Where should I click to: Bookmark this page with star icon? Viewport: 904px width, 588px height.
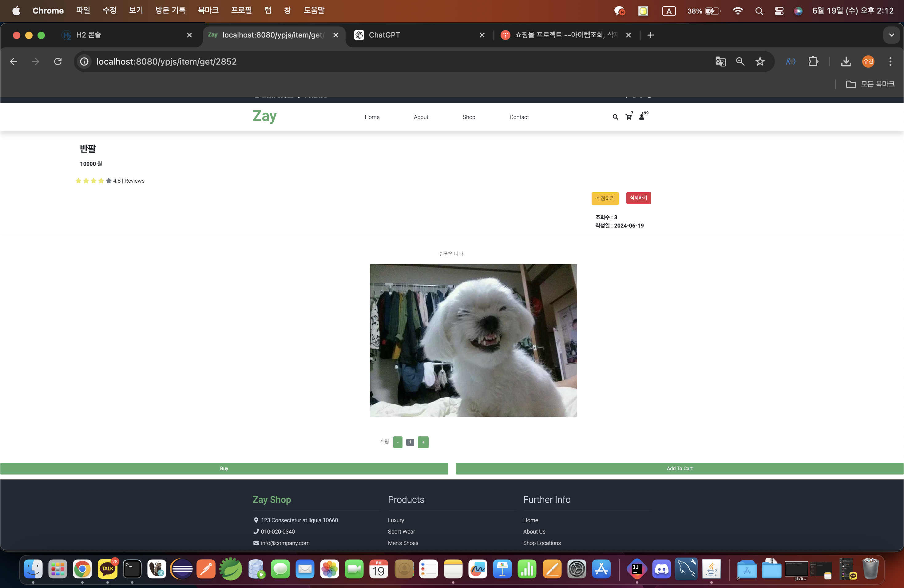coord(760,62)
